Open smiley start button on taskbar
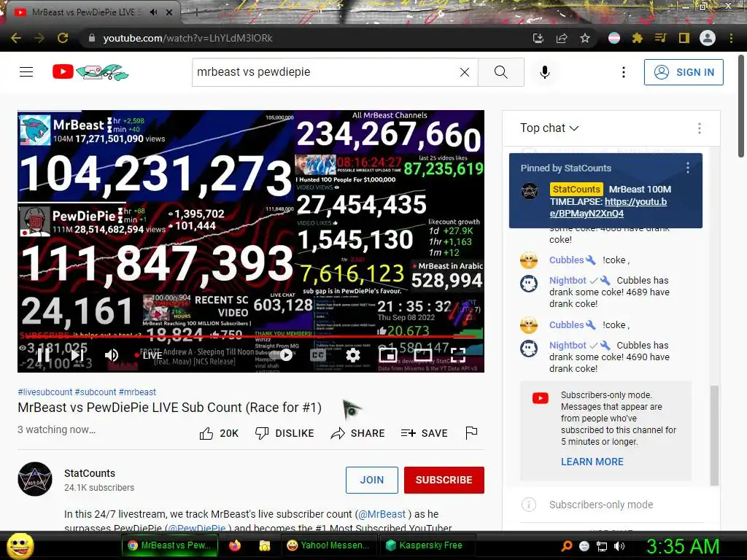This screenshot has height=560, width=747. pyautogui.click(x=20, y=545)
